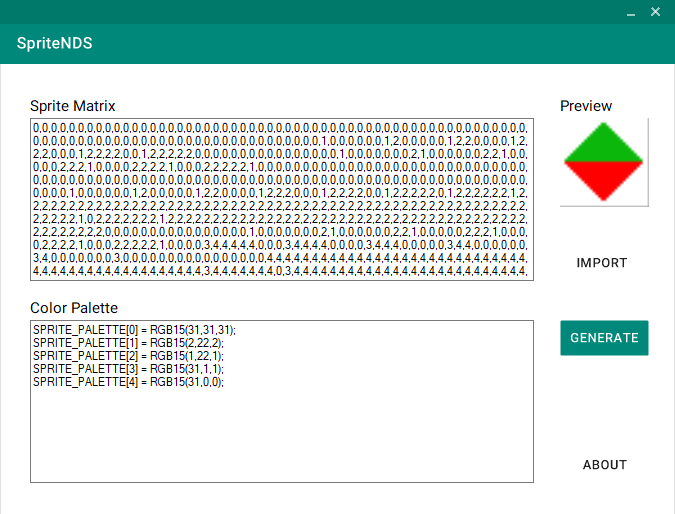Viewport: 675px width, 514px height.
Task: Open the ABOUT page
Action: coord(604,465)
